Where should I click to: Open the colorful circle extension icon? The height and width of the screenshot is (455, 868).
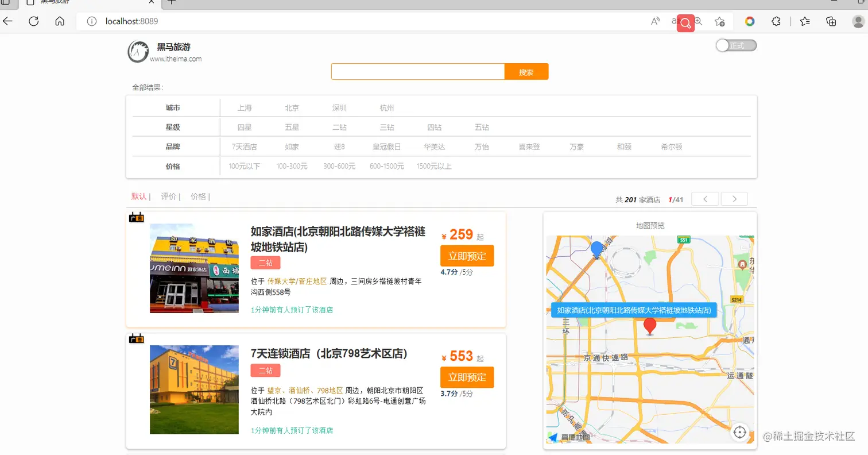(750, 21)
